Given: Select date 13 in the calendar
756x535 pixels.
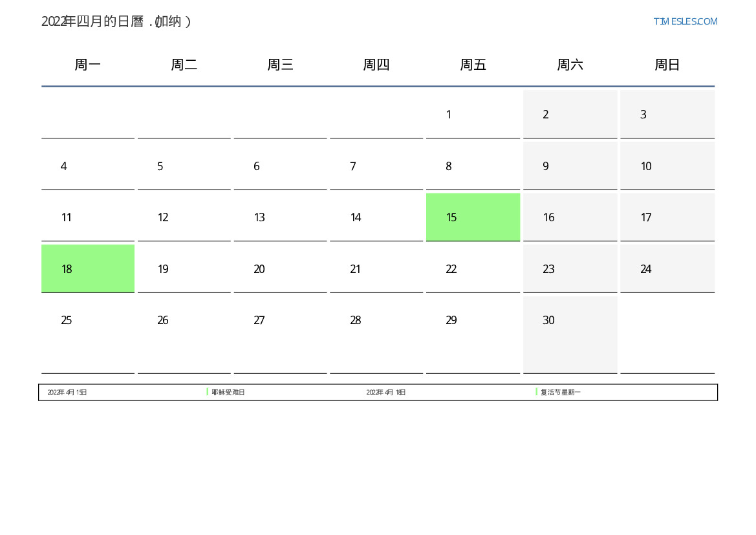Looking at the screenshot, I should (280, 217).
